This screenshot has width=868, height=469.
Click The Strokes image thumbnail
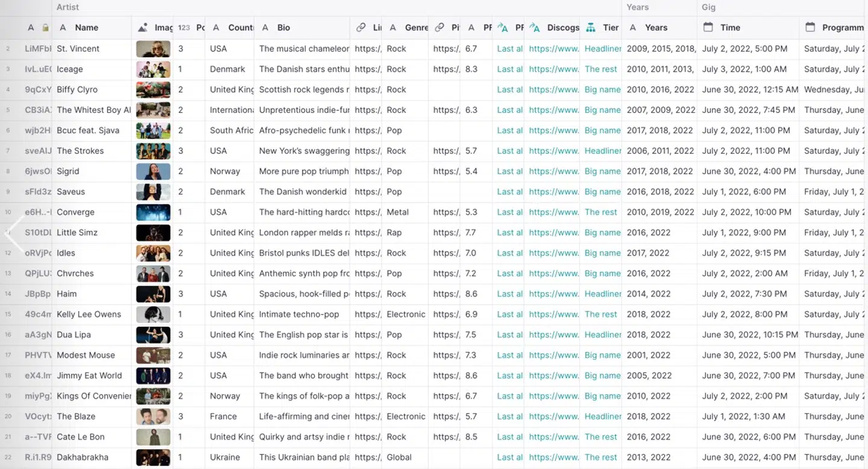click(x=153, y=151)
